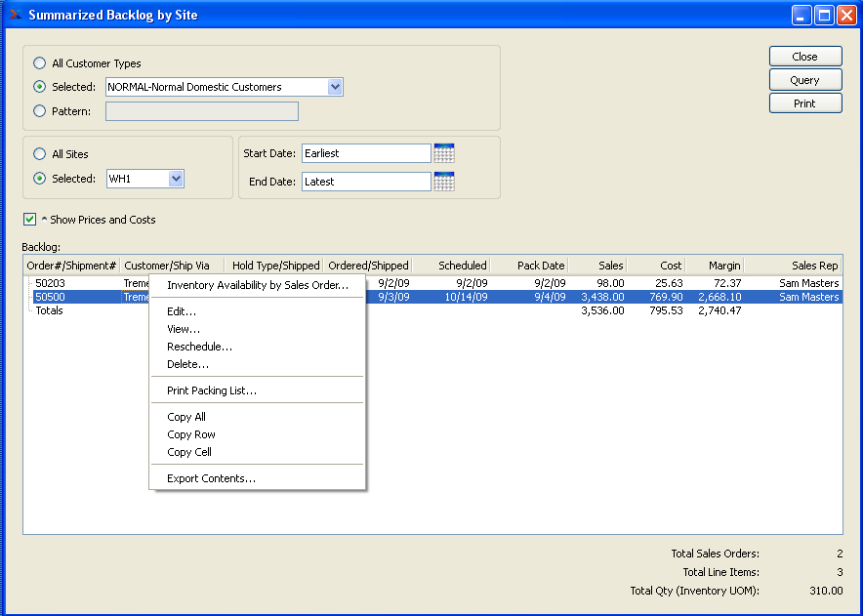Select Reschedule from the context menu

click(x=199, y=347)
